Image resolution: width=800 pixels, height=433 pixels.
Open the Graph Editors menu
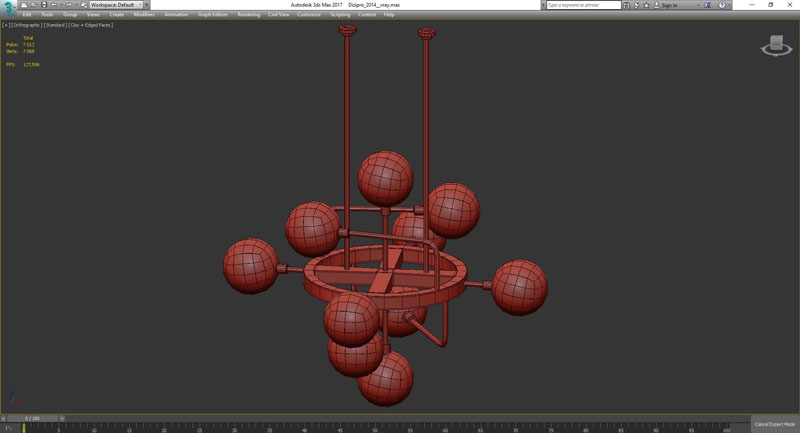[x=212, y=15]
